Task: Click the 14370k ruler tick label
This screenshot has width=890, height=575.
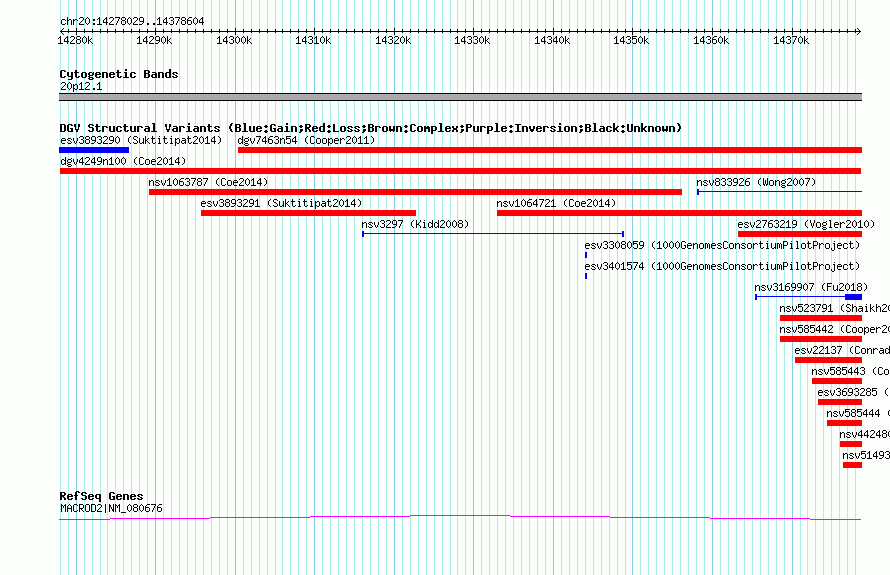Action: pyautogui.click(x=791, y=40)
